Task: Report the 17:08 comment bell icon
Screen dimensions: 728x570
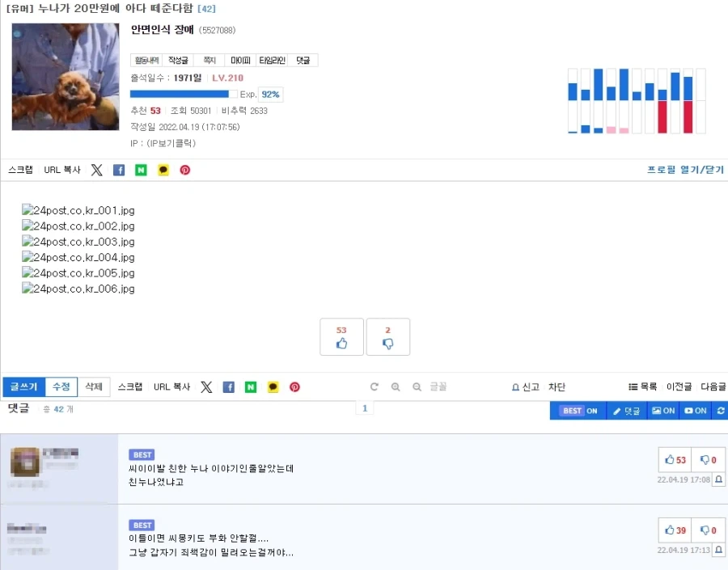Action: 719,479
